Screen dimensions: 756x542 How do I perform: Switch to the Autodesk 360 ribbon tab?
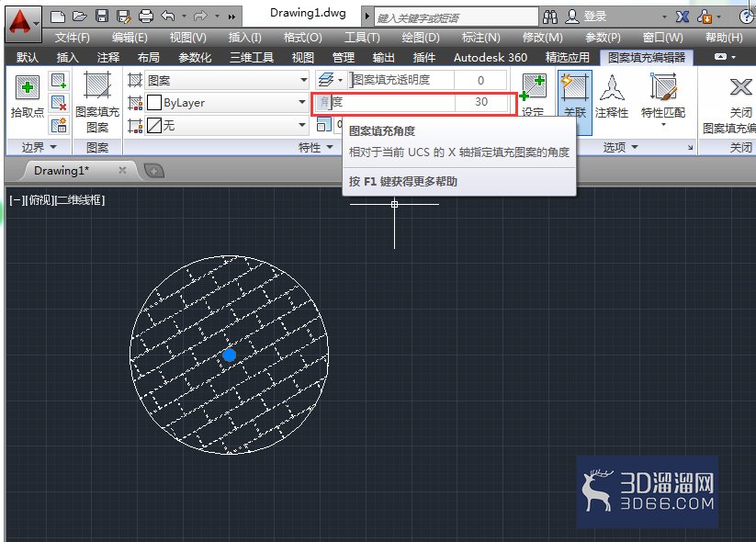tap(491, 57)
